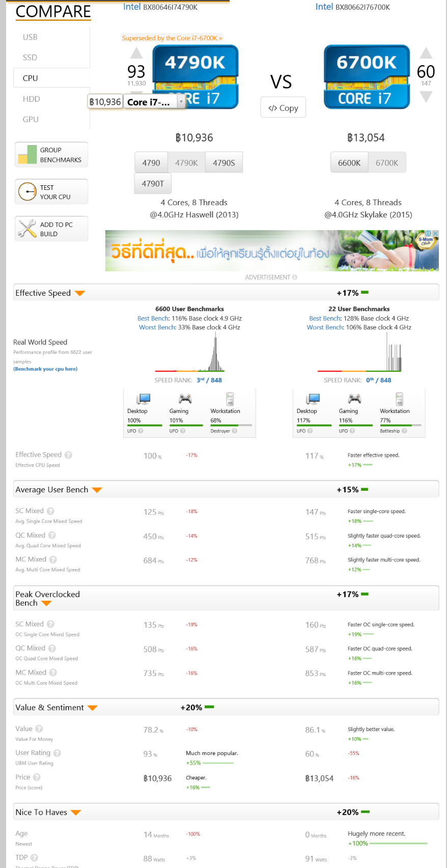This screenshot has height=868, width=447.
Task: Click 'Benchmark your cpu here' link
Action: click(45, 369)
